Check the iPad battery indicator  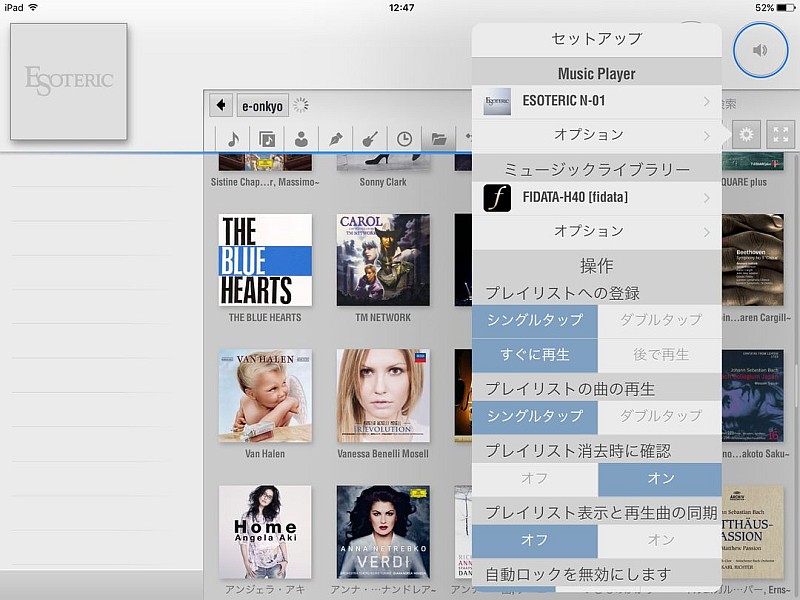[784, 8]
